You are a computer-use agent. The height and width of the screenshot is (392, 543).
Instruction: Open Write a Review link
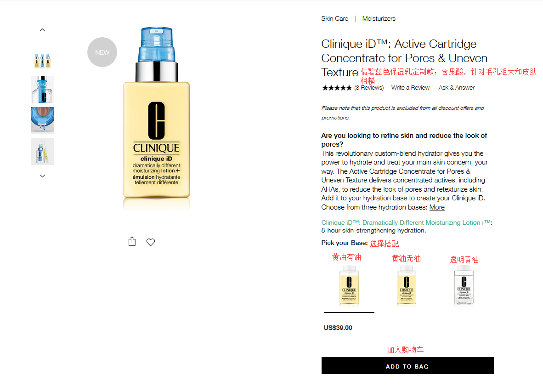pyautogui.click(x=410, y=88)
